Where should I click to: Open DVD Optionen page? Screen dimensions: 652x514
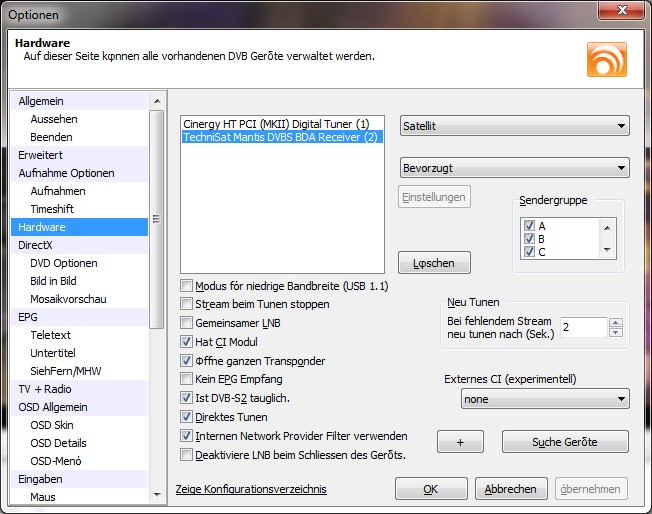pyautogui.click(x=79, y=263)
